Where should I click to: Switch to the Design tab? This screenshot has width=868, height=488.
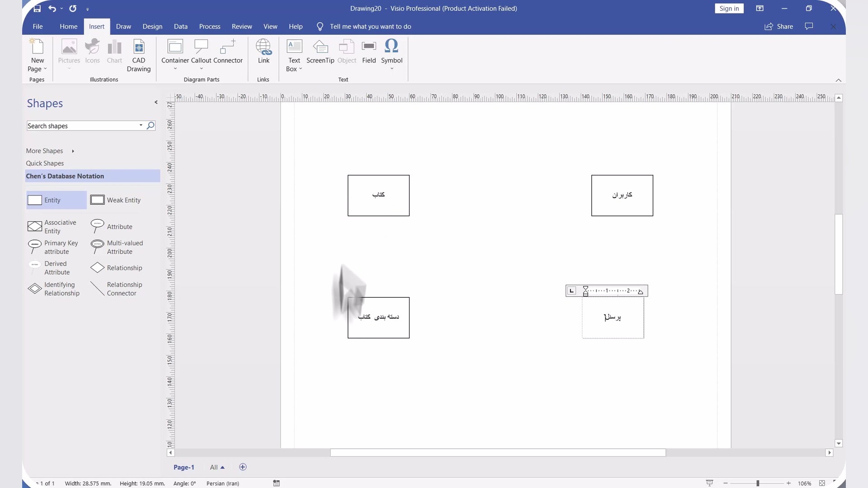[152, 27]
